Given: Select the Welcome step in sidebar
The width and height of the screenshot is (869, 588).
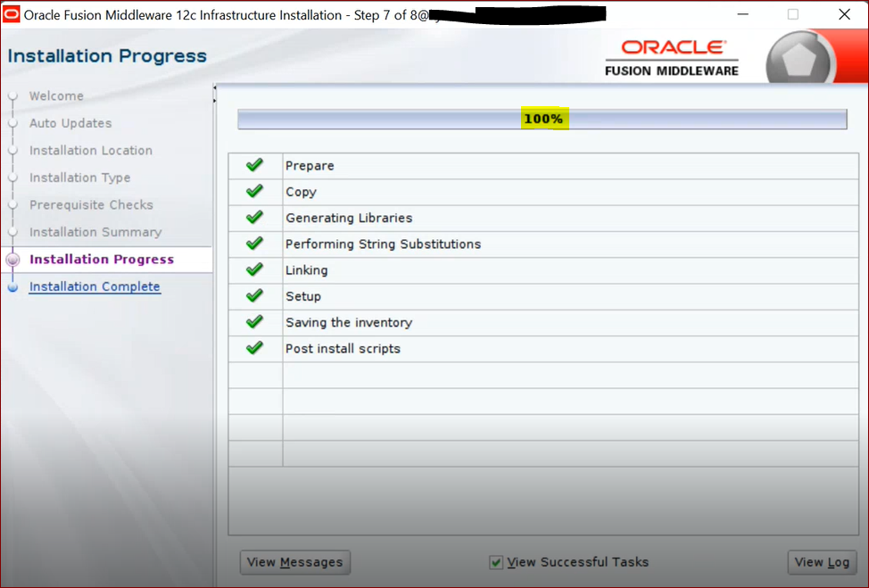Looking at the screenshot, I should (x=56, y=95).
